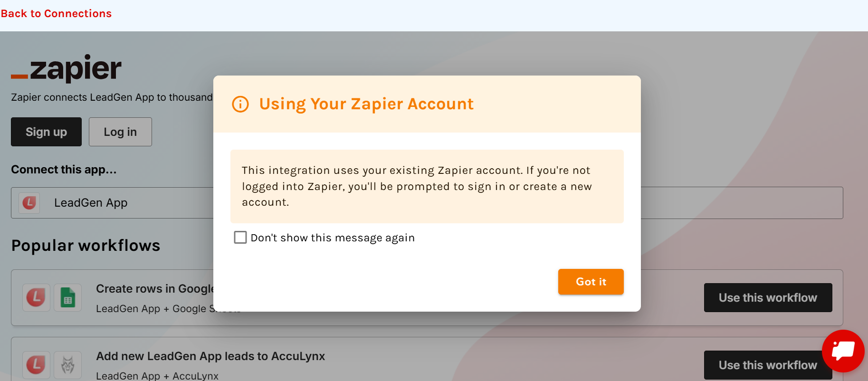Go Back to Connections
Screen dimensions: 868x381
pos(56,13)
